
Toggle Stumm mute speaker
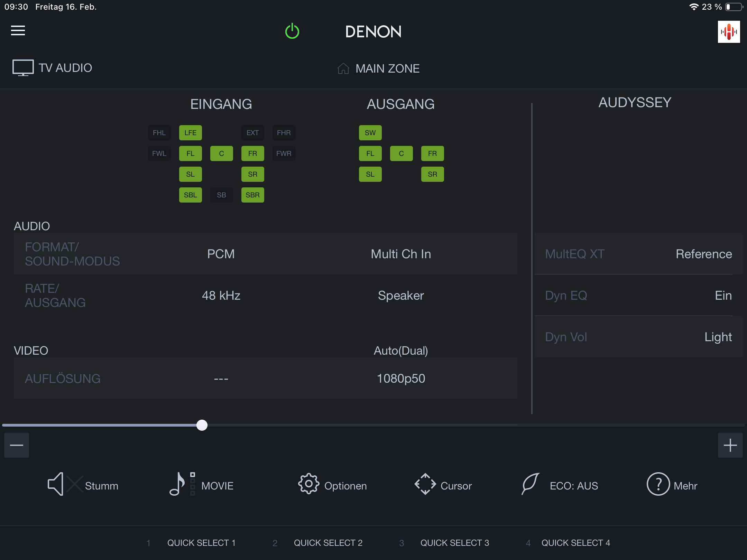56,484
